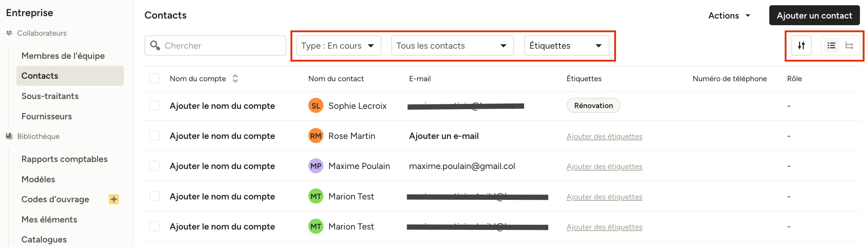Click the magnifier search icon

click(155, 45)
